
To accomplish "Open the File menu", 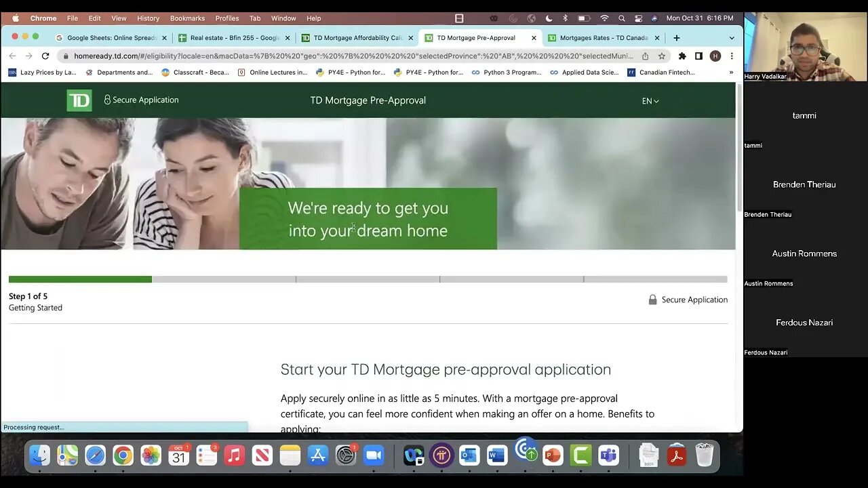I will point(72,18).
